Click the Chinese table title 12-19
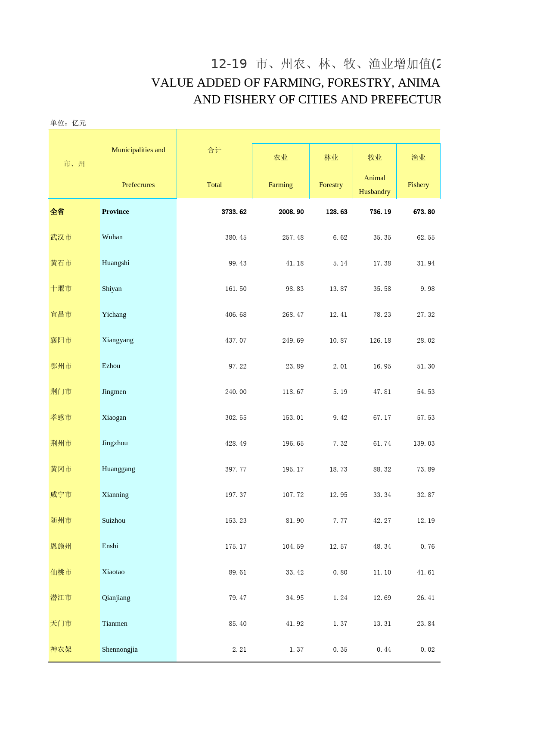 click(x=326, y=64)
